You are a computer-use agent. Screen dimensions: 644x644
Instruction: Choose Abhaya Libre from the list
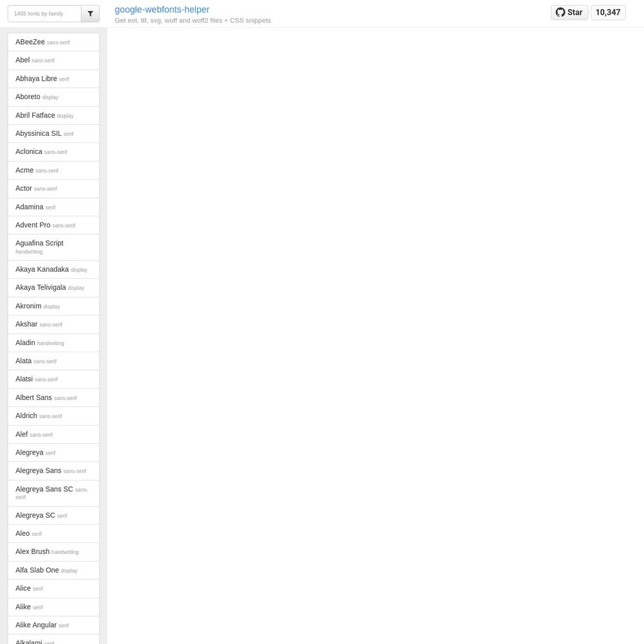53,79
